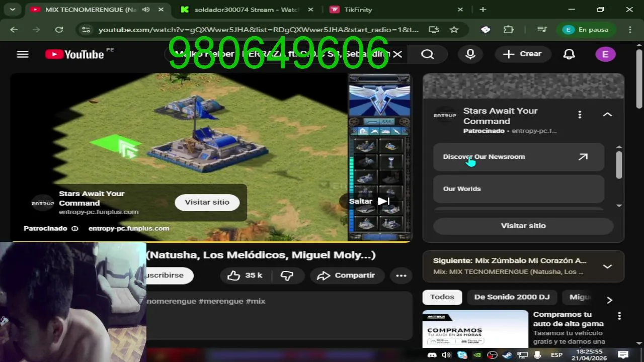Open Steam from the system tray
644x362 pixels.
click(x=507, y=355)
